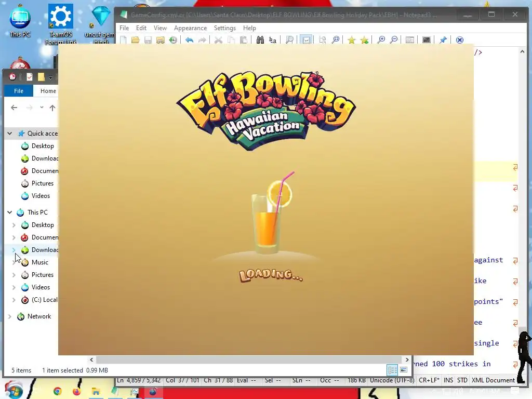Screen dimensions: 532x399
Task: Open the View menu in Notepad3
Action: 160,28
